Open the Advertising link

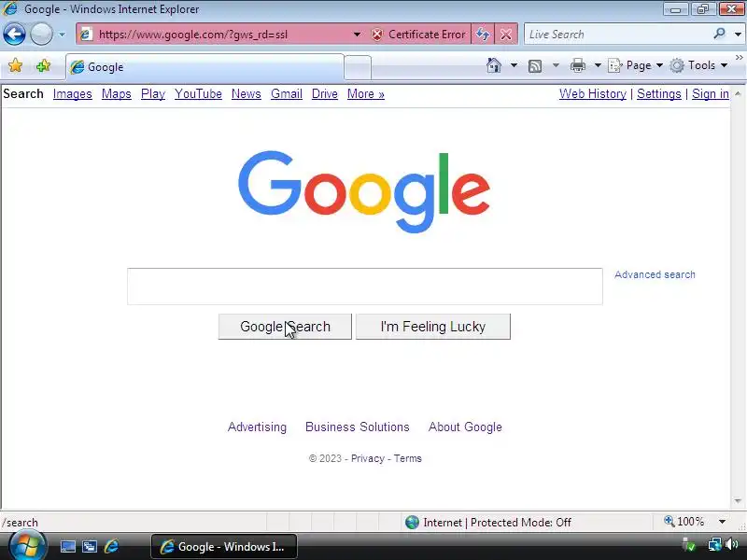click(x=258, y=427)
